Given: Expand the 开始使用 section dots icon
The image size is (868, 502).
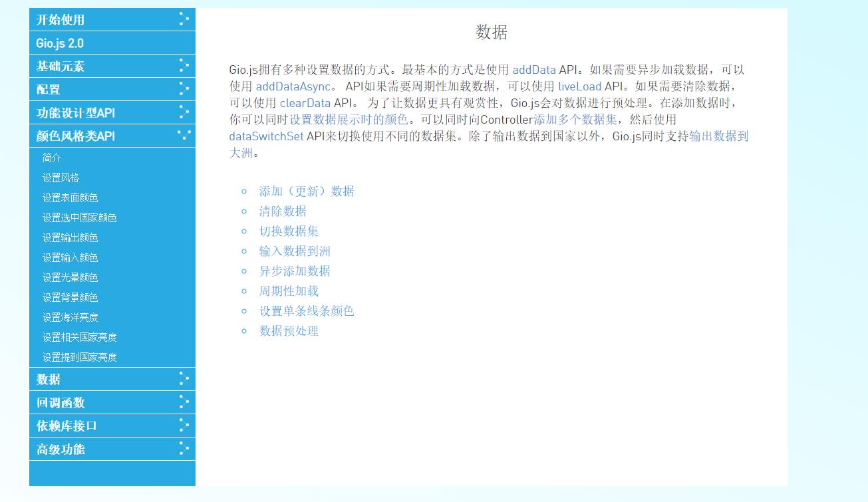Looking at the screenshot, I should tap(184, 19).
